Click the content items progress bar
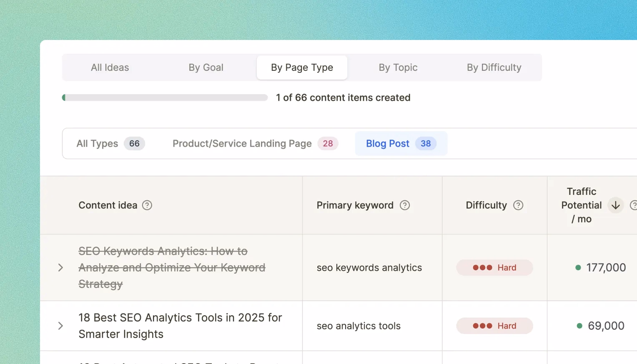This screenshot has height=364, width=637. pos(165,98)
